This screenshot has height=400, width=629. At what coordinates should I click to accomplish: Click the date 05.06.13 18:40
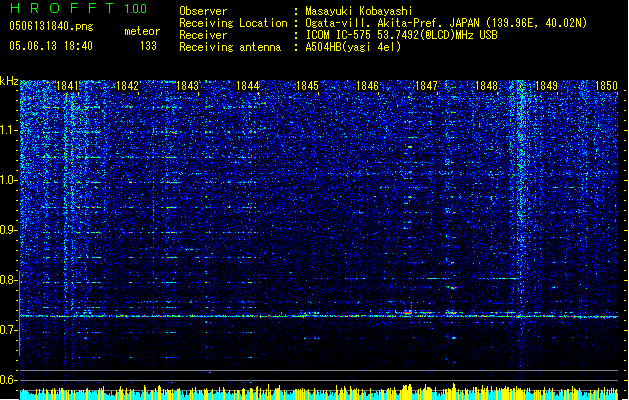(x=51, y=46)
